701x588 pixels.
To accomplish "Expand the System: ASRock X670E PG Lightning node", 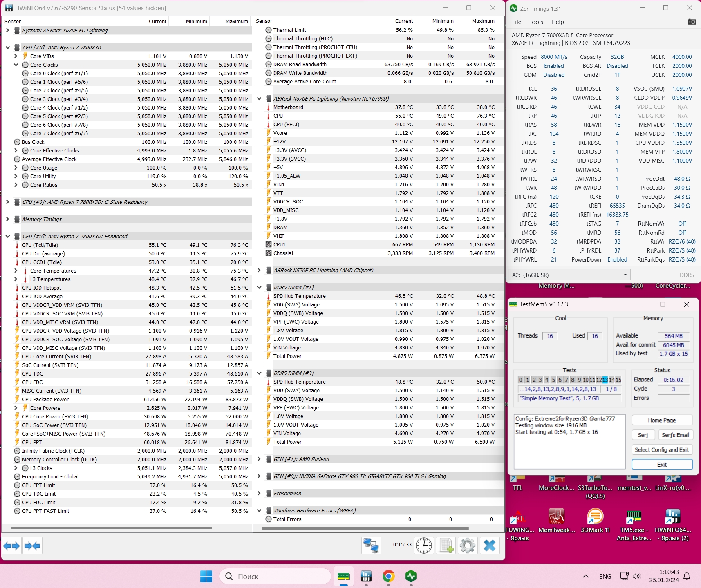I will click(7, 30).
